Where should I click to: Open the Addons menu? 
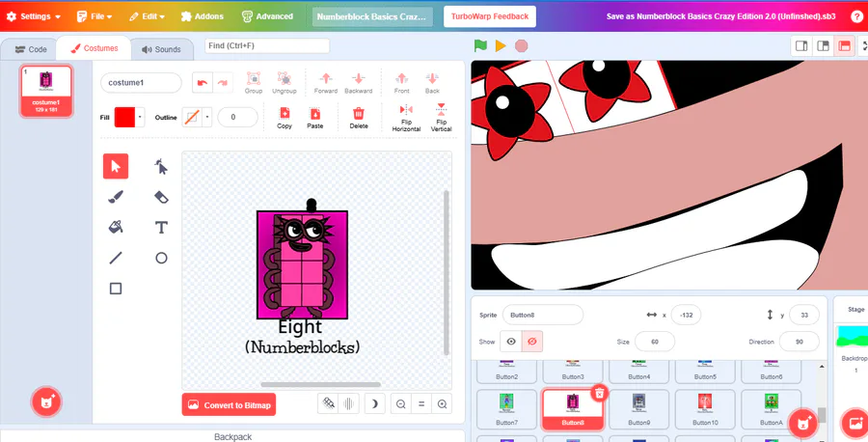(x=202, y=16)
